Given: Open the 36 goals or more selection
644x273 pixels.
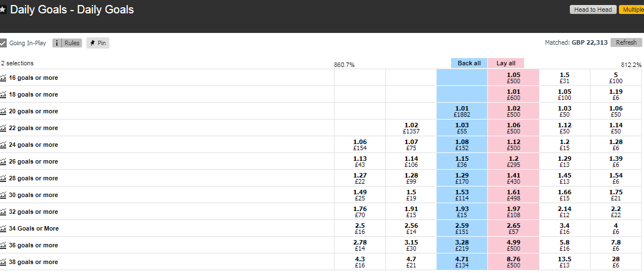Looking at the screenshot, I should [x=33, y=245].
